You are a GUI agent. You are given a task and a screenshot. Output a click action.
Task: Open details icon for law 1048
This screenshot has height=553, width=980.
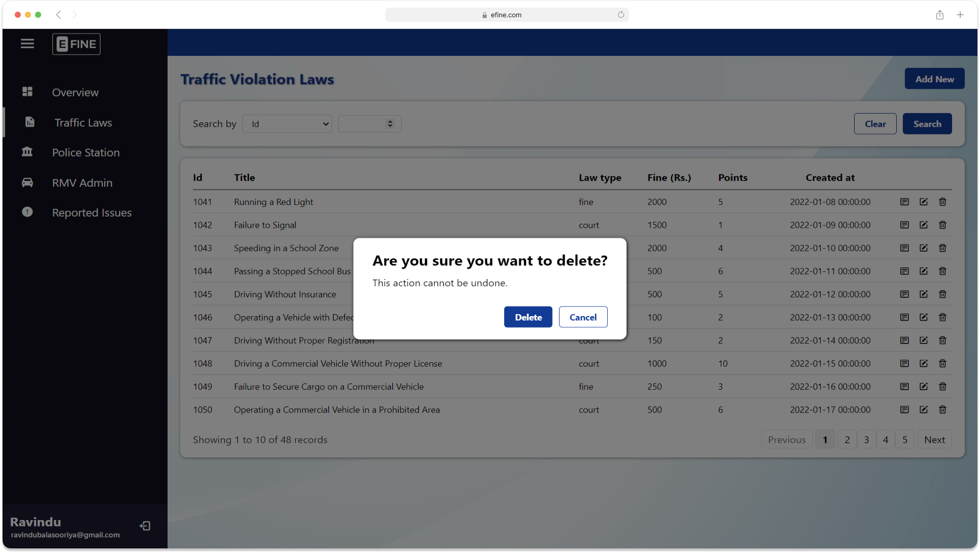[x=904, y=363]
